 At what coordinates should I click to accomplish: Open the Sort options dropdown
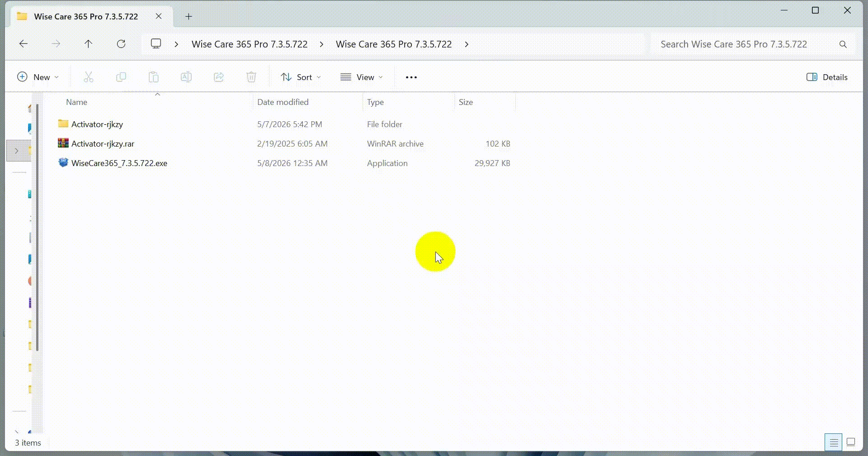click(x=301, y=77)
